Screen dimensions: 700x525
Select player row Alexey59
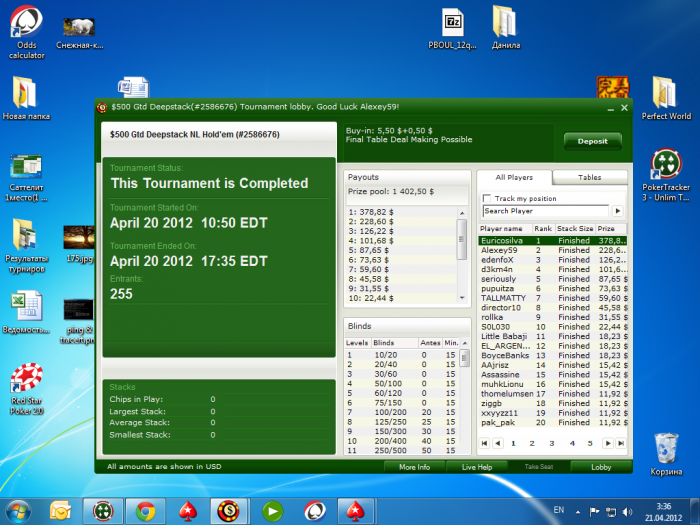click(553, 250)
